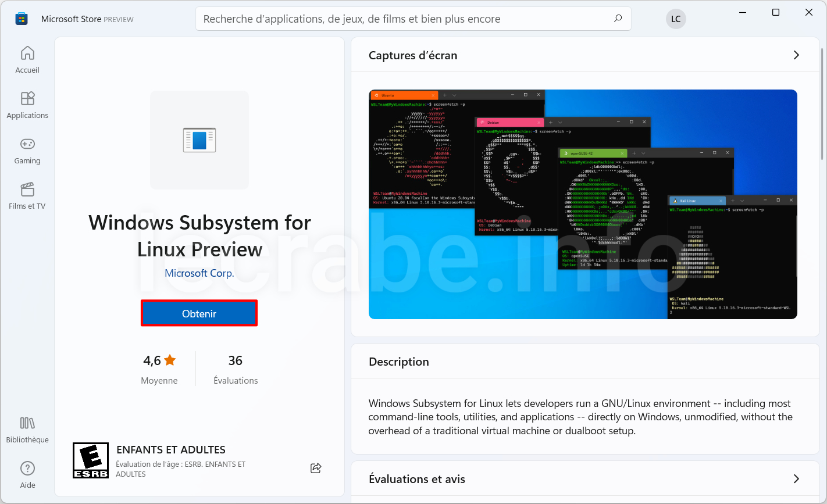Click the WSL Preview app logo
This screenshot has width=827, height=504.
[x=199, y=140]
